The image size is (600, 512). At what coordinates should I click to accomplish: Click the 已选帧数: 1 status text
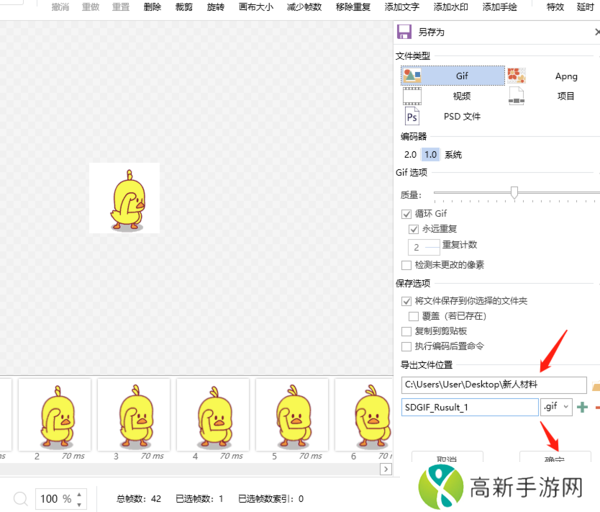(199, 499)
